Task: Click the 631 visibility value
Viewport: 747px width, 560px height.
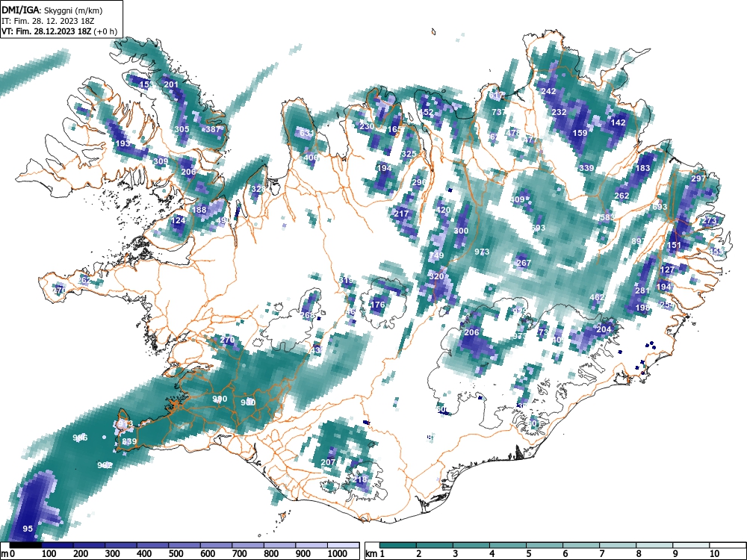Action: [306, 133]
